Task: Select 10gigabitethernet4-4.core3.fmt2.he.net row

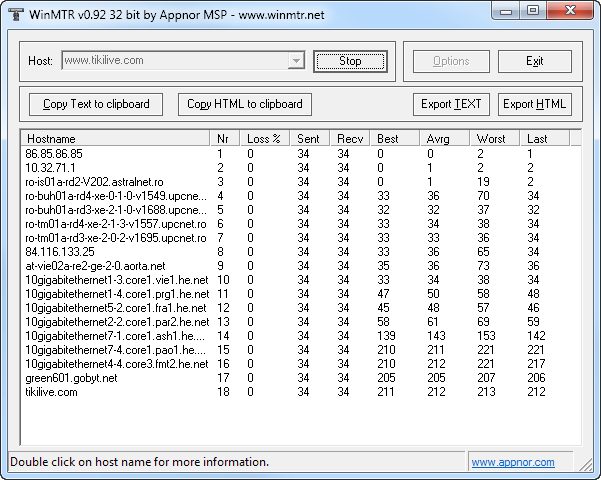Action: pyautogui.click(x=301, y=363)
